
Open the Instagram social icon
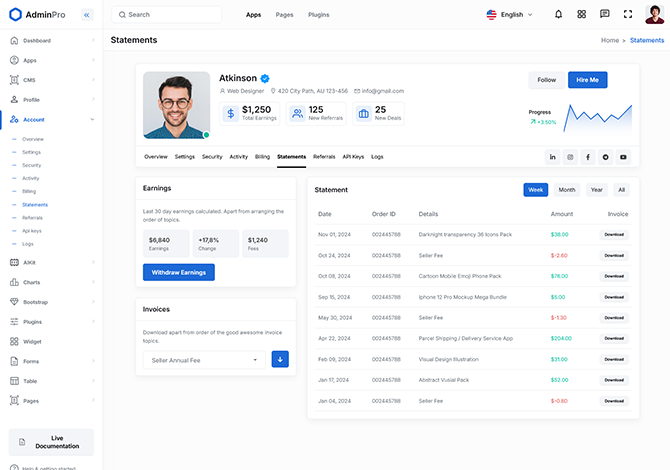pyautogui.click(x=570, y=157)
